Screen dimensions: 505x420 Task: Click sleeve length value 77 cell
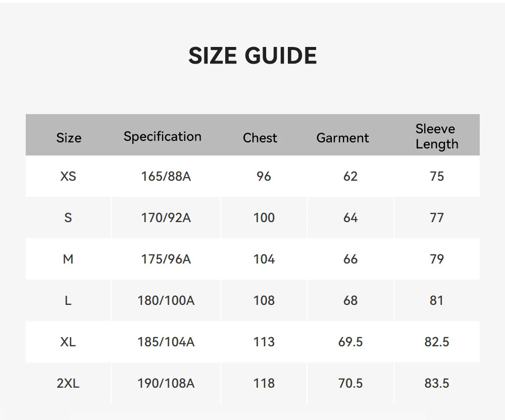(x=437, y=218)
